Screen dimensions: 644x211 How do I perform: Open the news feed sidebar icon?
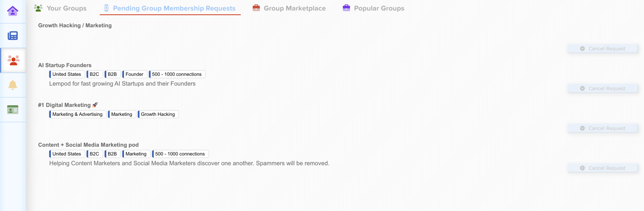coord(13,36)
